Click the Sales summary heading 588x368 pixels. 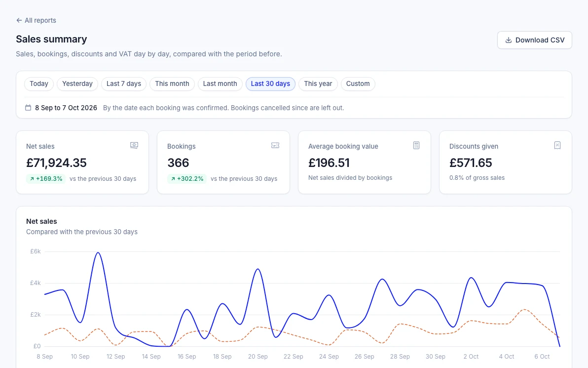click(x=51, y=39)
